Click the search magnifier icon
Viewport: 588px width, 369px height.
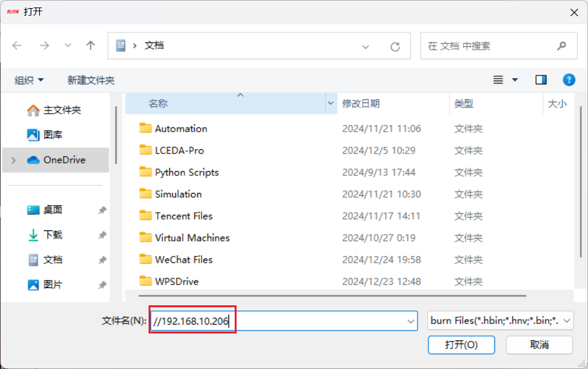click(561, 46)
